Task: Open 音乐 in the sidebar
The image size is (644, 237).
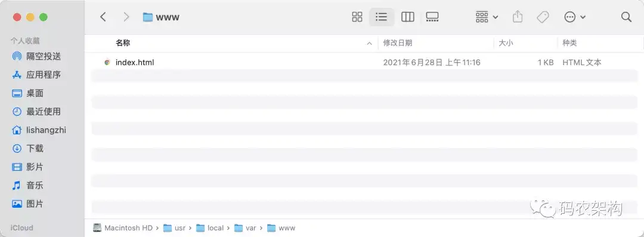Action: 35,186
